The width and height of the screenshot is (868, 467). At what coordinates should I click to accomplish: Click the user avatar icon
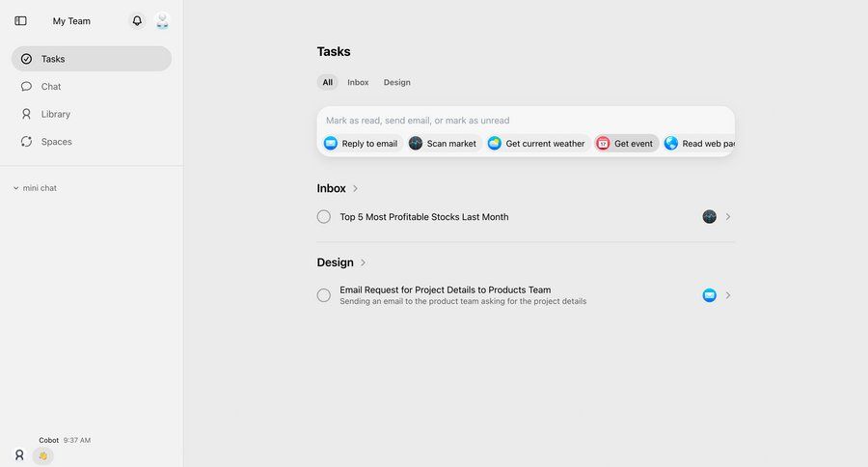pos(162,20)
